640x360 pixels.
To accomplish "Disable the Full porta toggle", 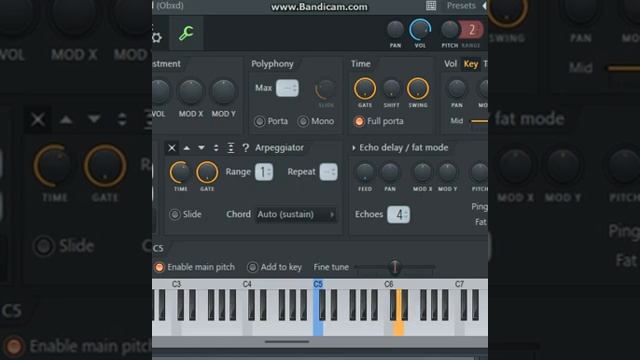I will tap(359, 121).
